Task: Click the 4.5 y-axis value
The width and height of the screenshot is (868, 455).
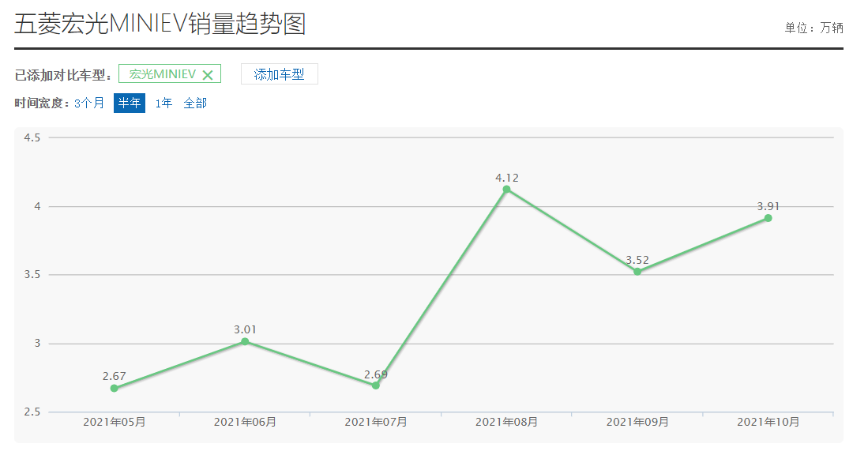Action: coord(32,137)
